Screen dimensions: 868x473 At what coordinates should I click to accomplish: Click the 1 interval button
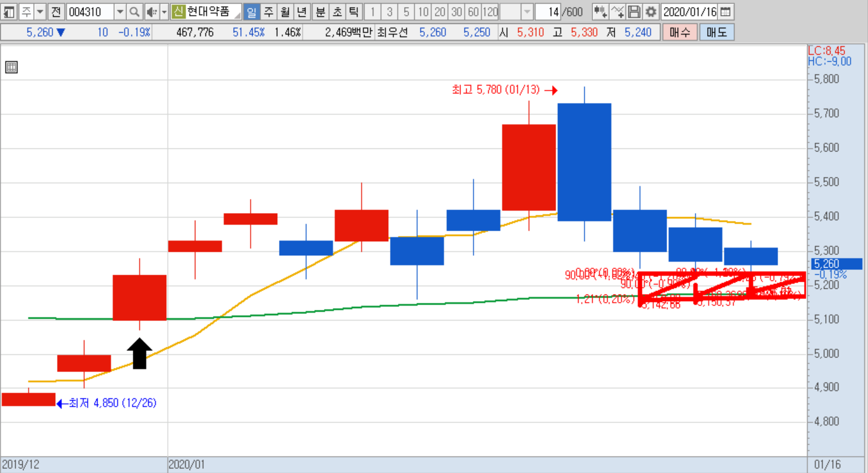[x=372, y=11]
